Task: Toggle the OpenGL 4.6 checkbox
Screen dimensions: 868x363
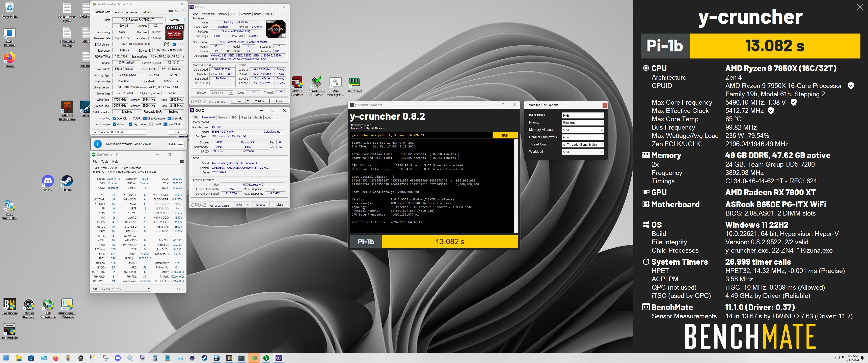Action: click(x=165, y=124)
